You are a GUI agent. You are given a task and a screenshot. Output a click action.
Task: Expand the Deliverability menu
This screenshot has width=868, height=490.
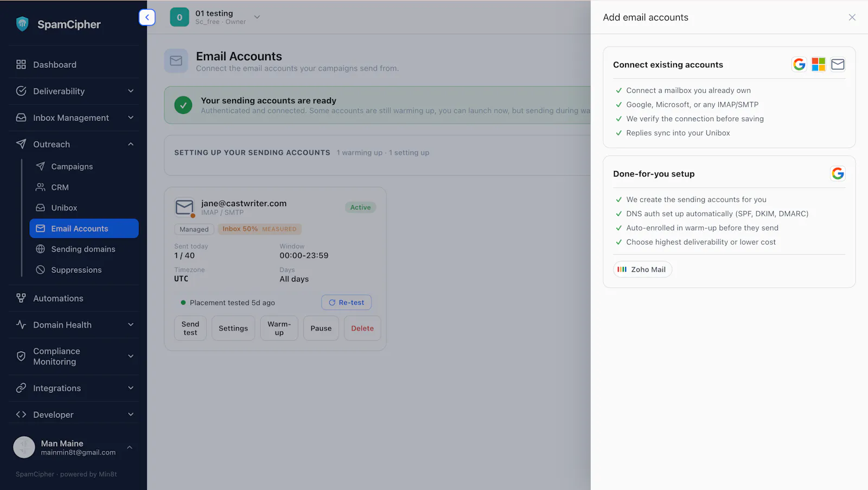click(x=74, y=91)
